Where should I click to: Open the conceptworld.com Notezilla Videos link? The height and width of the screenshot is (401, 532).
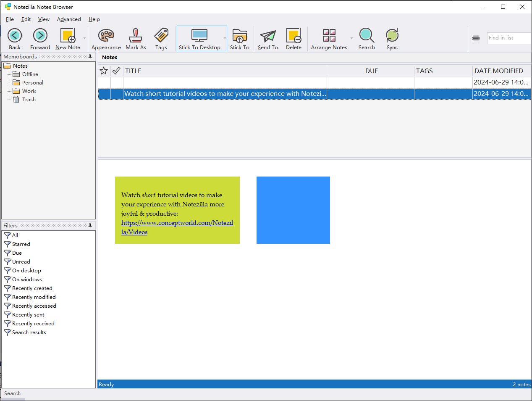coord(177,223)
